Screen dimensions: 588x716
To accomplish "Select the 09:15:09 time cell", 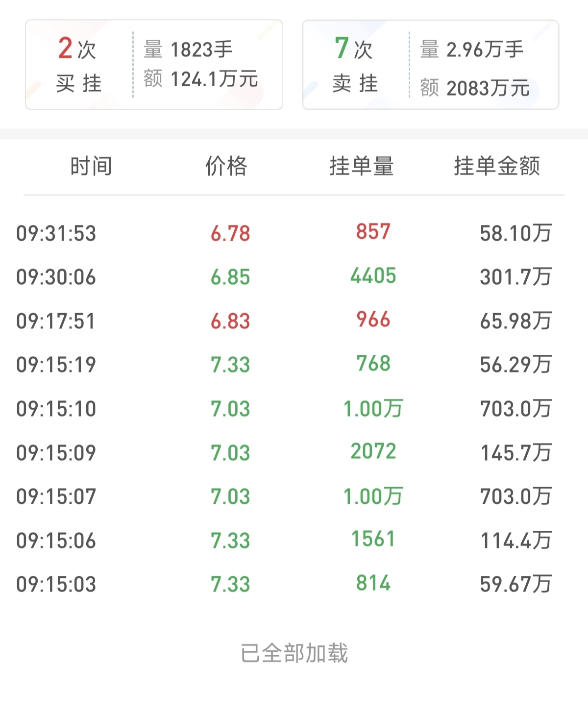I will coord(56,453).
